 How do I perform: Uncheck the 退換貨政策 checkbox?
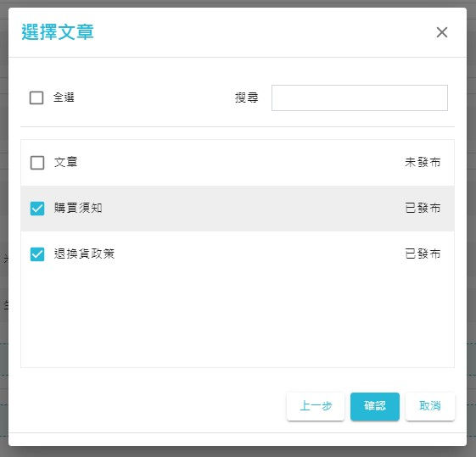point(37,254)
